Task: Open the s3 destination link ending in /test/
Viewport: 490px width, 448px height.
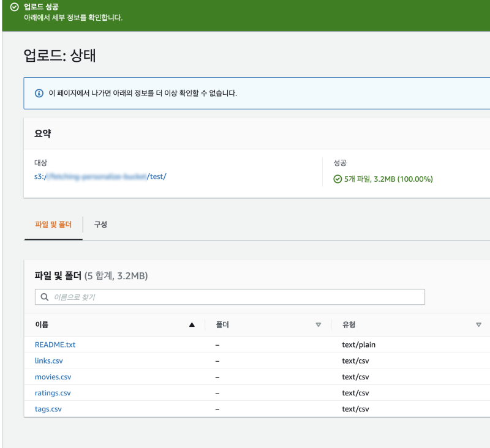Action: click(100, 176)
